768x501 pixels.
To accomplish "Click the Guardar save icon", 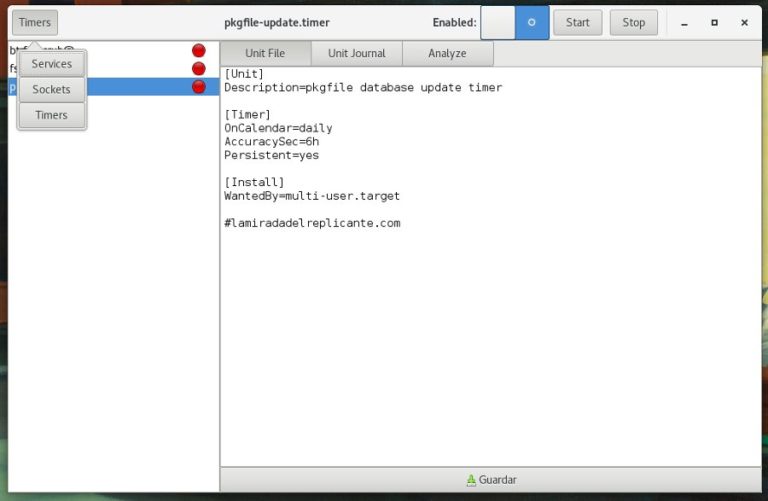I will tap(471, 480).
